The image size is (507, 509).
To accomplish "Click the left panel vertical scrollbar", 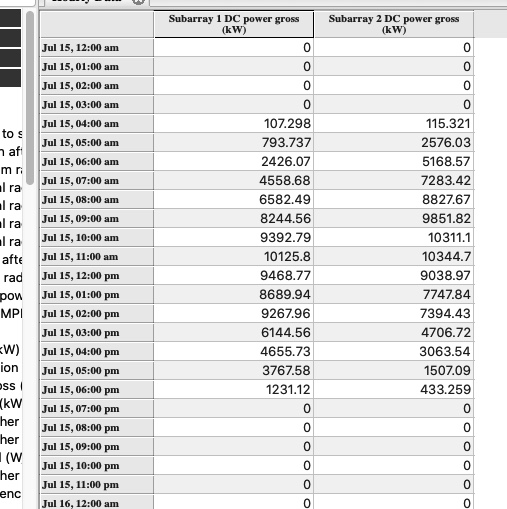I will [30, 98].
